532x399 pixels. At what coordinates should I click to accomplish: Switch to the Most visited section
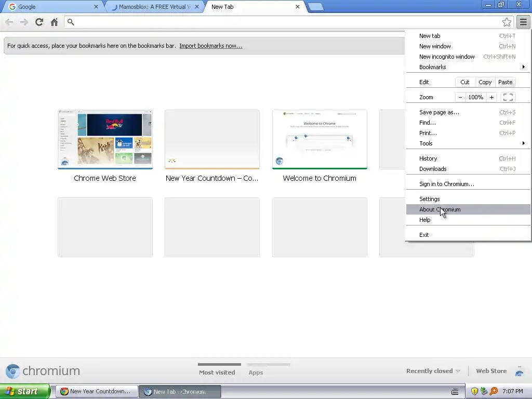(x=217, y=372)
